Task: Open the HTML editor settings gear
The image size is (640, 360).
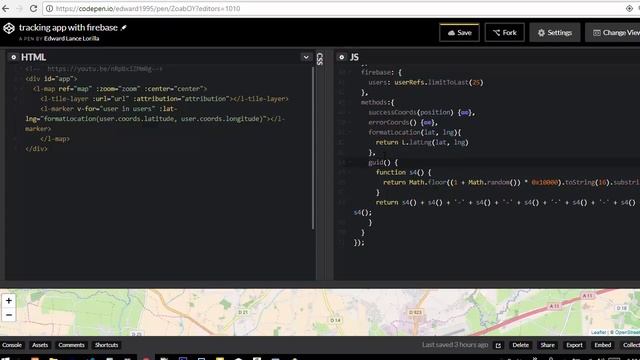Action: click(13, 57)
